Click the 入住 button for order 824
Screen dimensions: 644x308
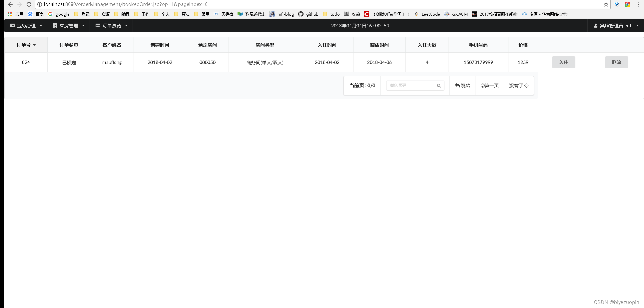pos(564,62)
